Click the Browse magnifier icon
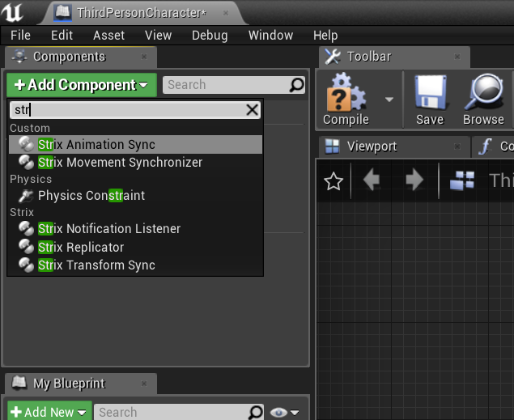Viewport: 514px width, 420px height. [x=484, y=91]
